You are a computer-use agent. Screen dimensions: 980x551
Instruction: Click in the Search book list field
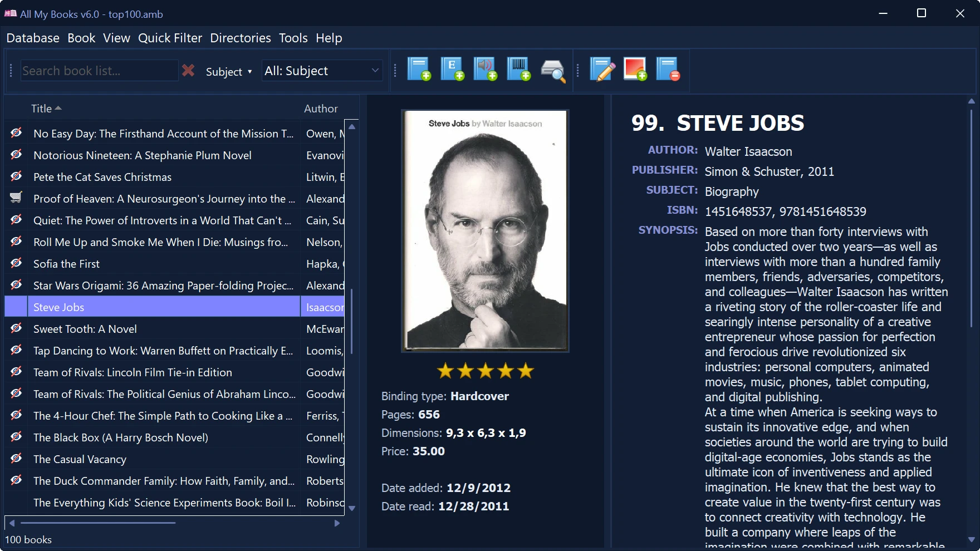point(99,71)
